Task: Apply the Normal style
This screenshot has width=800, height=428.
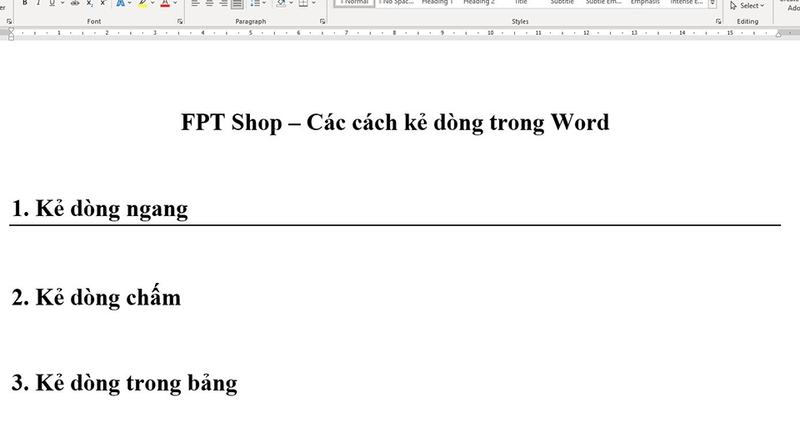Action: point(354,3)
